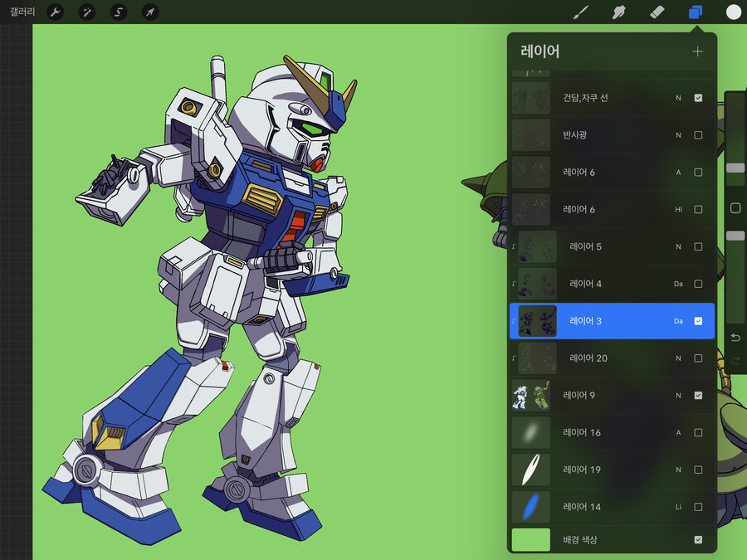Add a new layer with plus
This screenshot has height=560, width=747.
(x=697, y=51)
